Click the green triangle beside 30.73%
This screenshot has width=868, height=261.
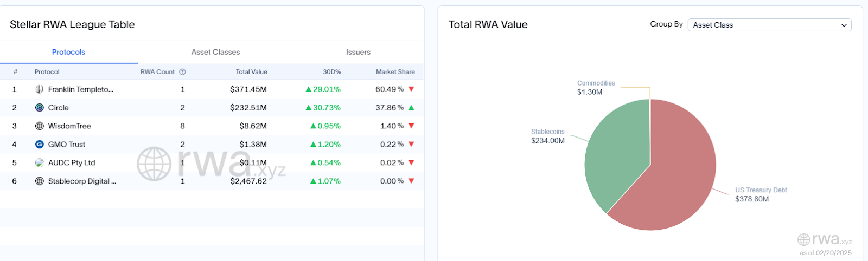coord(309,108)
